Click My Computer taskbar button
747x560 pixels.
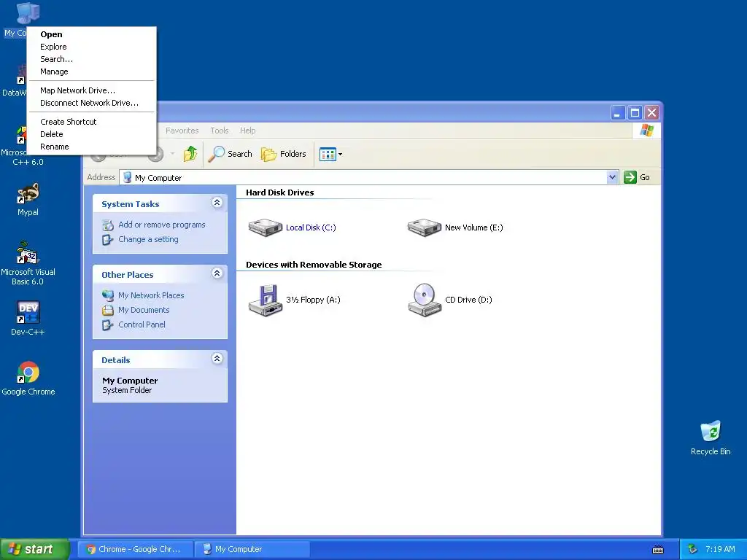point(252,549)
